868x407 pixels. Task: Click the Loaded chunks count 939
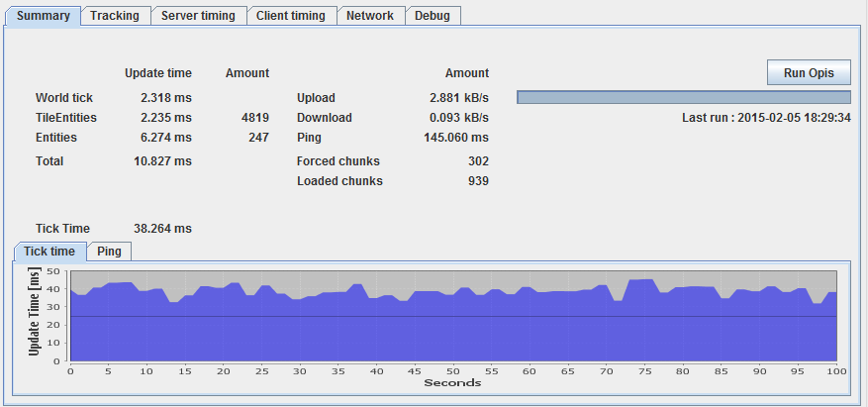click(x=477, y=181)
